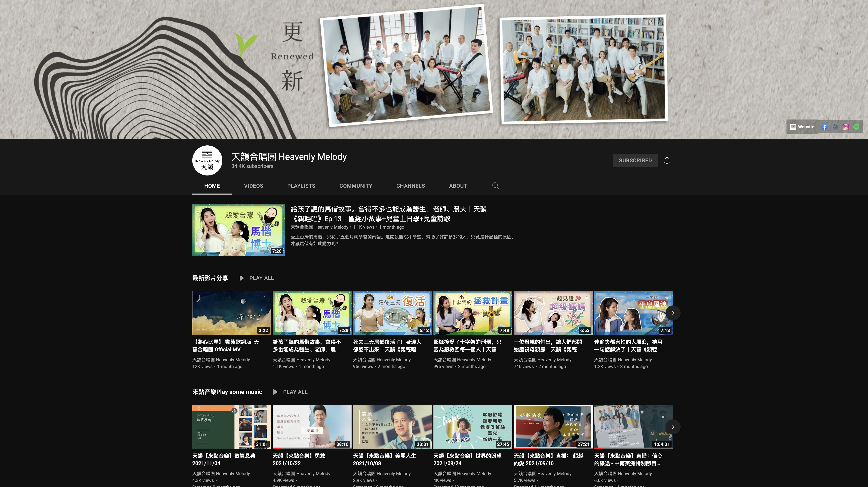Open title 連漁夫都害怕的大風浪

point(628,346)
